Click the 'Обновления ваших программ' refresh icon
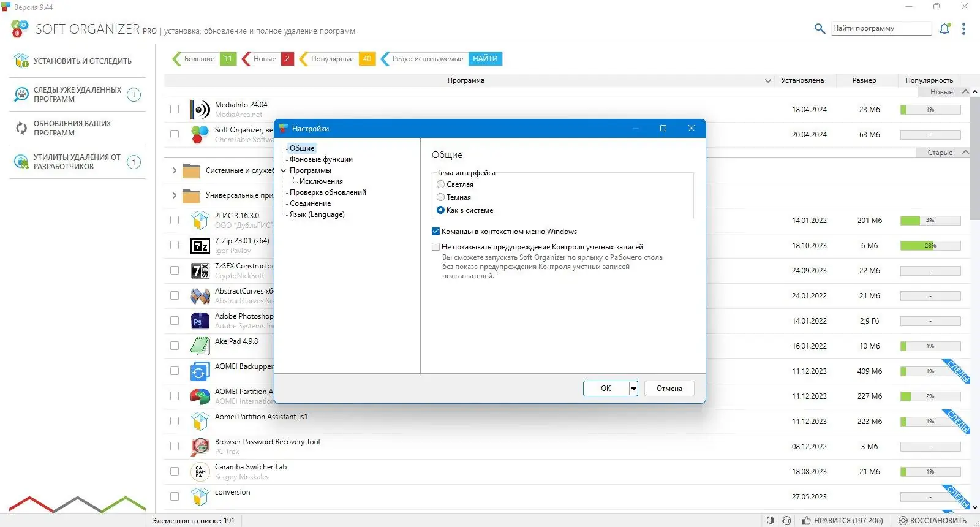Image resolution: width=980 pixels, height=527 pixels. tap(21, 128)
